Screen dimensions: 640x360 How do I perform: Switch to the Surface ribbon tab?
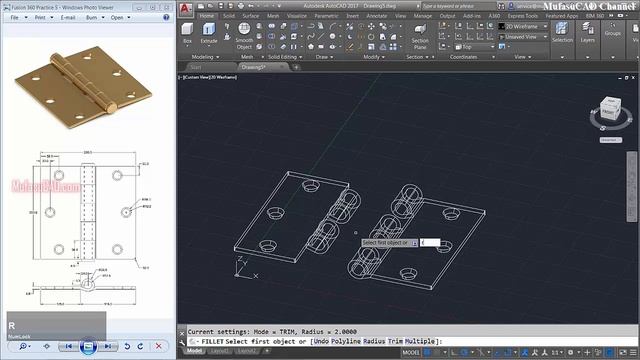tap(251, 16)
